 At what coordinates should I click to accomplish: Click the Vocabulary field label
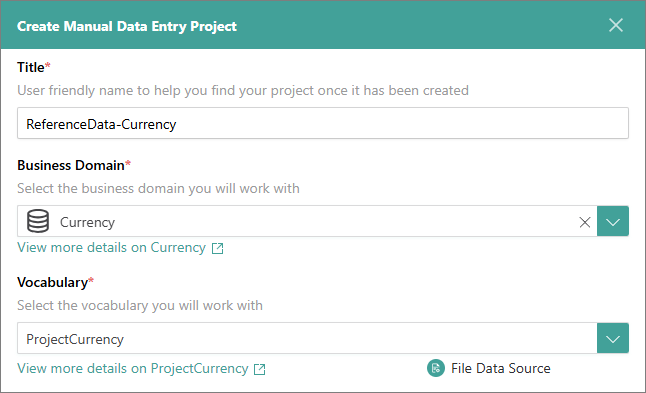(53, 283)
